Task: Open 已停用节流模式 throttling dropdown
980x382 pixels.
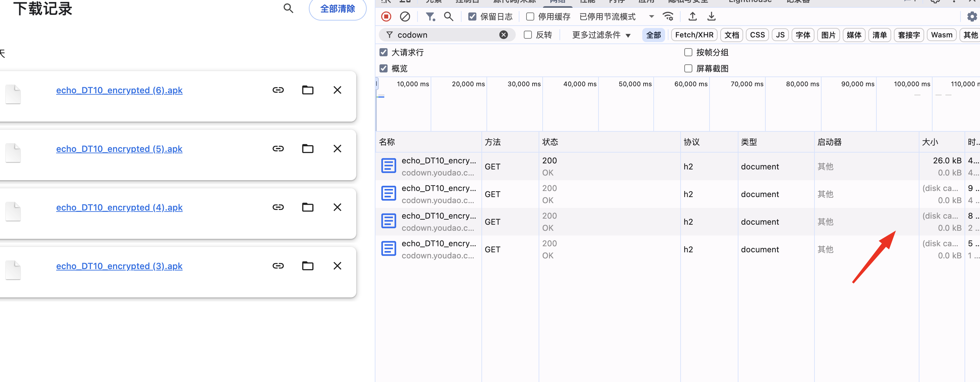Action: tap(617, 17)
